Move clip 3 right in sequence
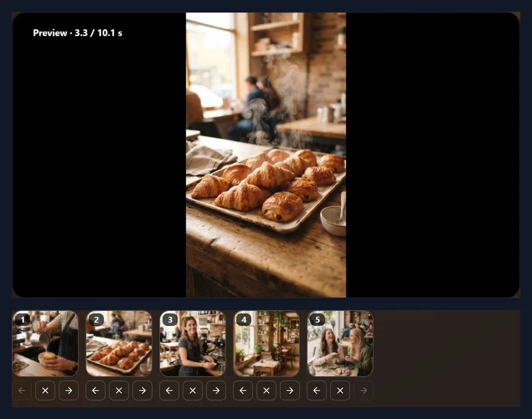The image size is (532, 419). click(216, 391)
